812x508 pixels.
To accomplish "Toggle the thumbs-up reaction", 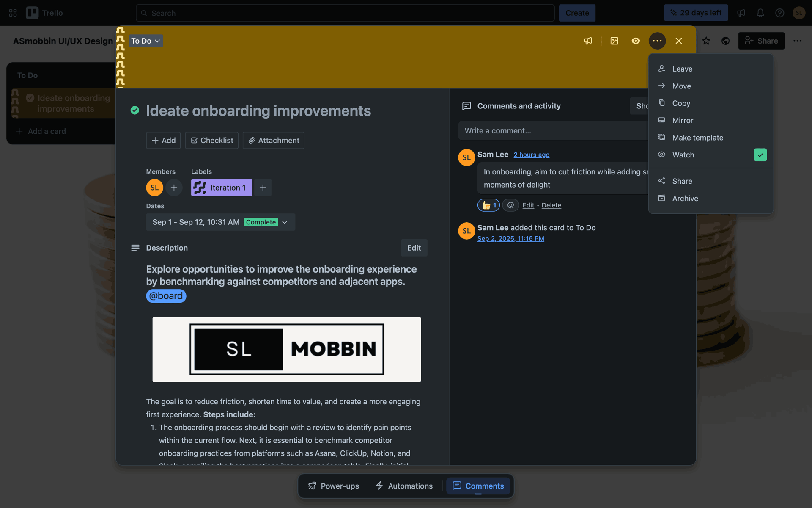I will tap(489, 205).
